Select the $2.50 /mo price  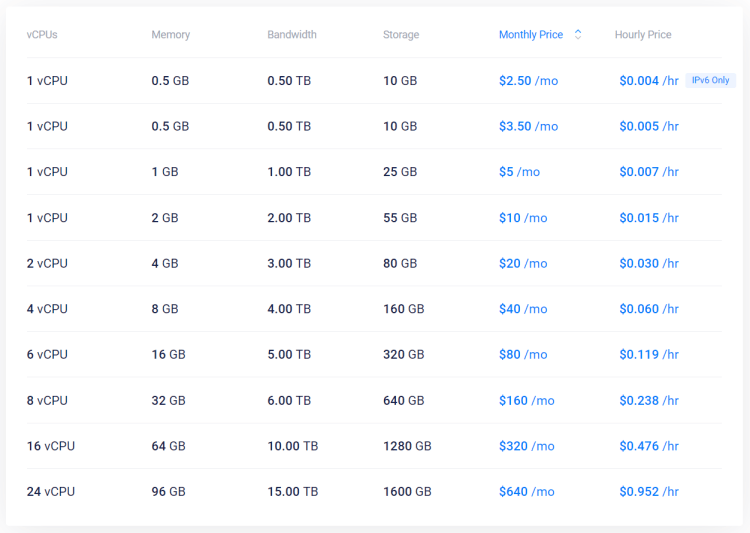529,80
